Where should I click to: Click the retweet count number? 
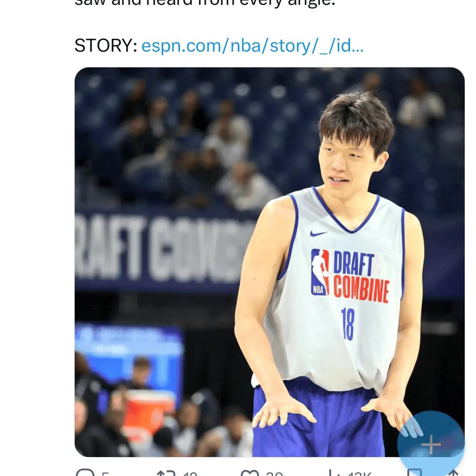tap(190, 474)
